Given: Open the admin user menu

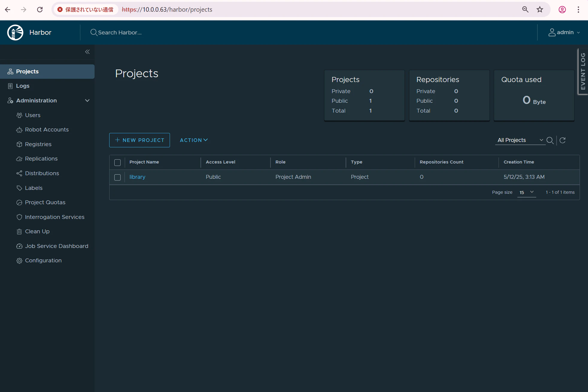Looking at the screenshot, I should pyautogui.click(x=564, y=32).
